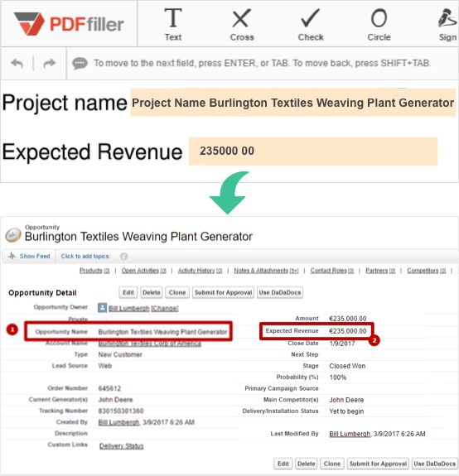Click bottom Submit for Approval button
Image resolution: width=459 pixels, height=476 pixels.
378,464
